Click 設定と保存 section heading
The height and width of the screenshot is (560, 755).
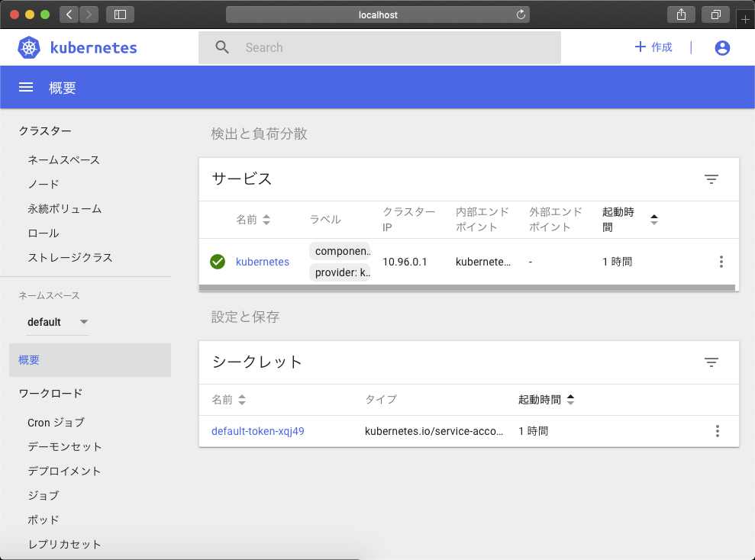[245, 317]
